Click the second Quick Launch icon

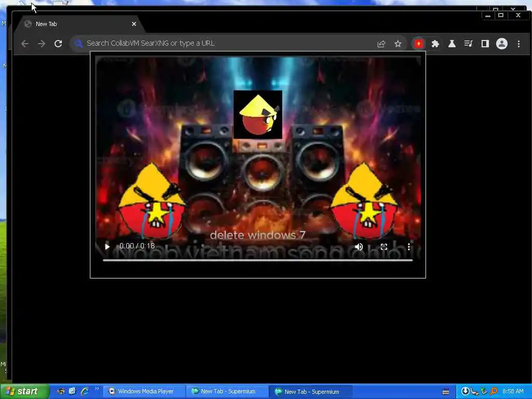coord(72,391)
